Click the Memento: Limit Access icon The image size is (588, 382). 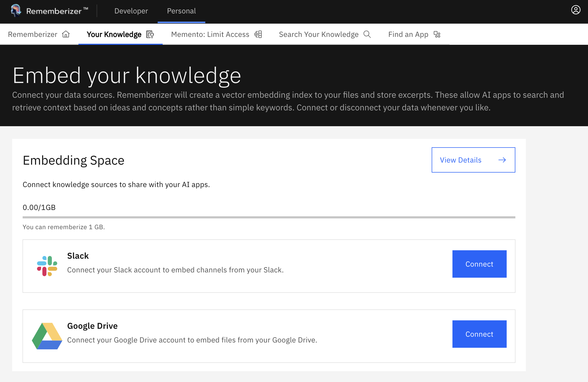click(x=258, y=34)
